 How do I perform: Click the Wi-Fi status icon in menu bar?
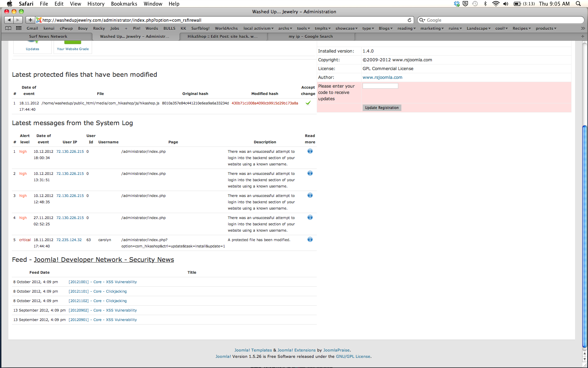496,4
